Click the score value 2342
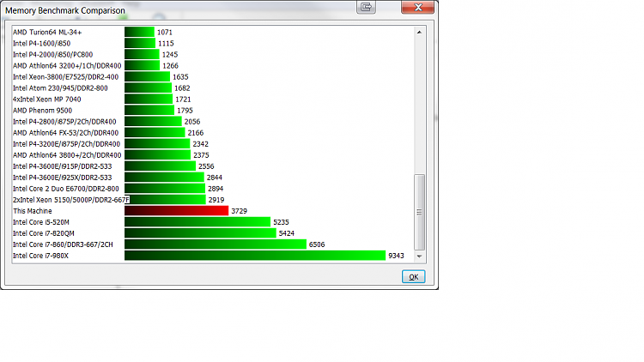Image resolution: width=644 pixels, height=362 pixels. pyautogui.click(x=201, y=143)
